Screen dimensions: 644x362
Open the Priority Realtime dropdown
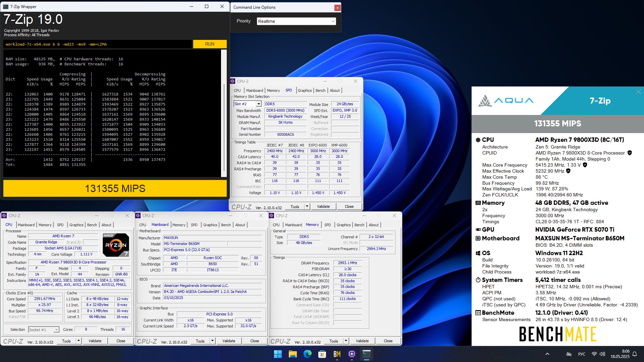click(x=296, y=21)
